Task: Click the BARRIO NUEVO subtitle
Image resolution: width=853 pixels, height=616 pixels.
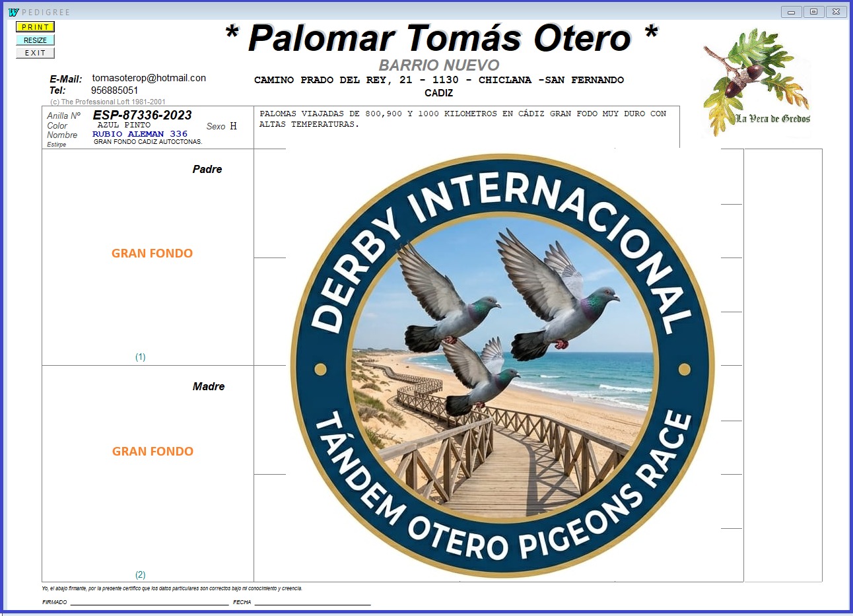Action: point(439,65)
